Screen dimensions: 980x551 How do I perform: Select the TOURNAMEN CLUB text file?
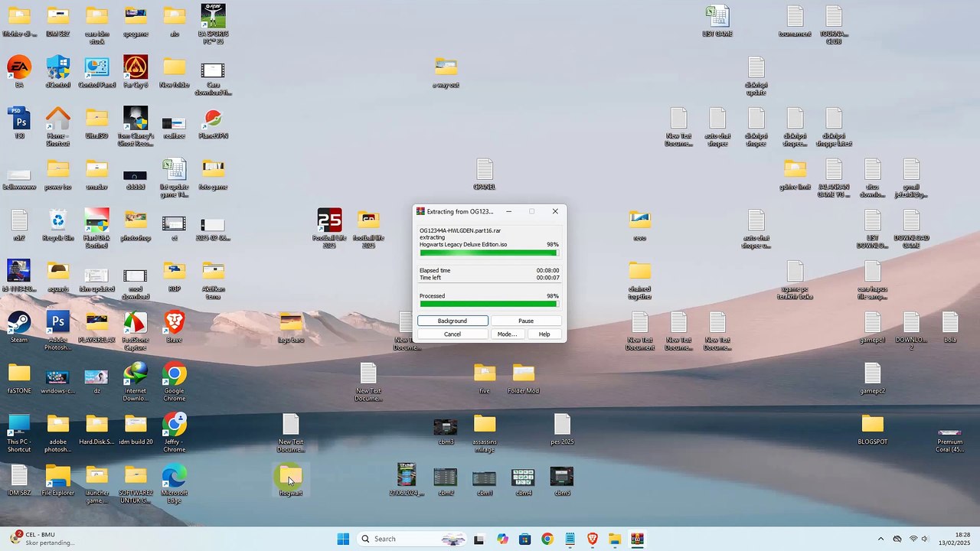tap(834, 24)
